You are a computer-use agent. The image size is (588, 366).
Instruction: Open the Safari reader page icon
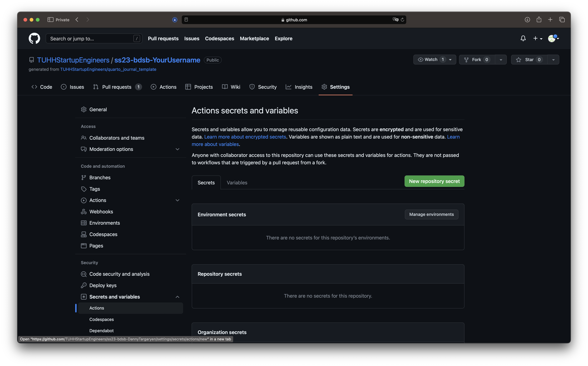[x=186, y=20]
